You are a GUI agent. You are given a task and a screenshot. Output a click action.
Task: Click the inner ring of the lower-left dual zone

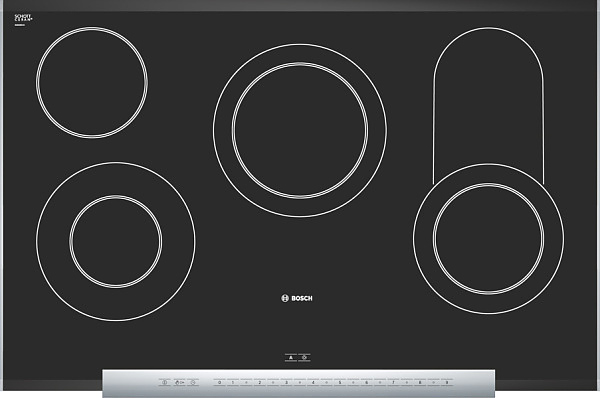(x=116, y=241)
